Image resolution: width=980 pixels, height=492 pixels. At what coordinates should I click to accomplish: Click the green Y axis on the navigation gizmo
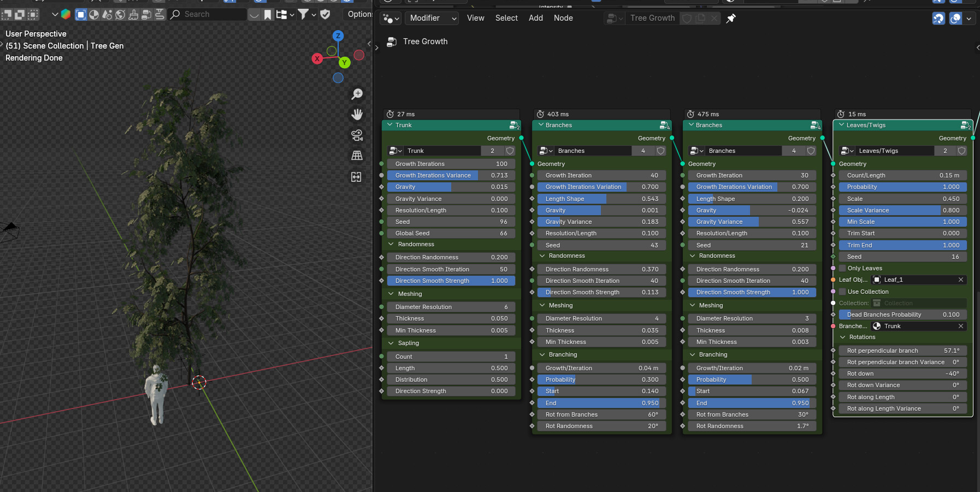click(x=344, y=63)
